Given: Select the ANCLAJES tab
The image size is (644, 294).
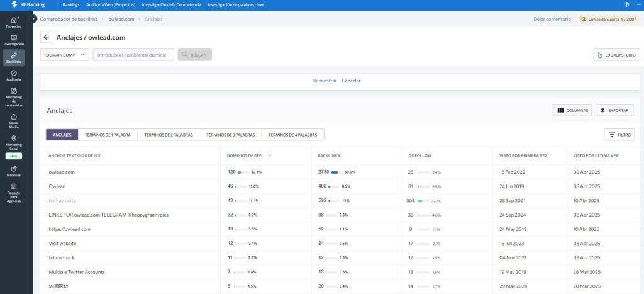Looking at the screenshot, I should (x=62, y=135).
